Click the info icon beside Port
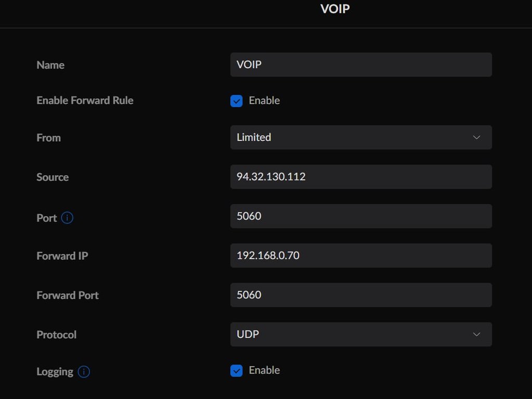Screen dimensions: 532x399 coord(67,218)
